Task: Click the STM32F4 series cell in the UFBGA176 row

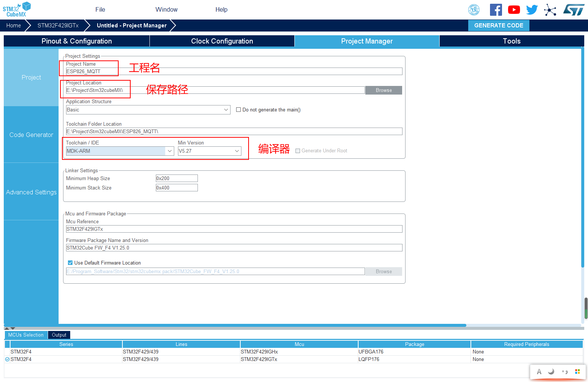Action: (66, 352)
